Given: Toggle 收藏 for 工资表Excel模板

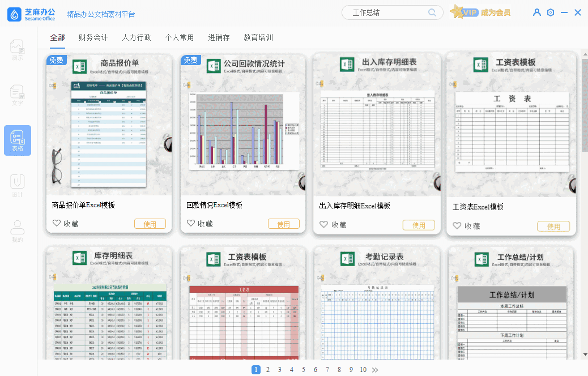Looking at the screenshot, I should [x=466, y=226].
